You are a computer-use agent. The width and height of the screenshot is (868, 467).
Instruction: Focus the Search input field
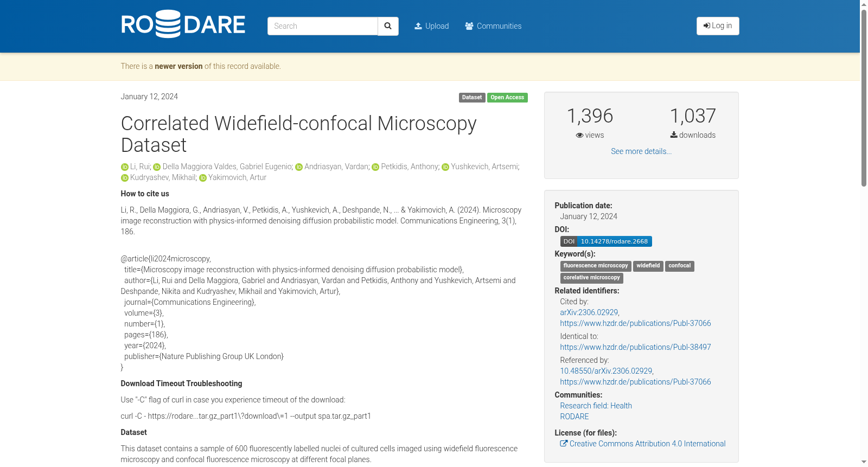click(x=323, y=26)
